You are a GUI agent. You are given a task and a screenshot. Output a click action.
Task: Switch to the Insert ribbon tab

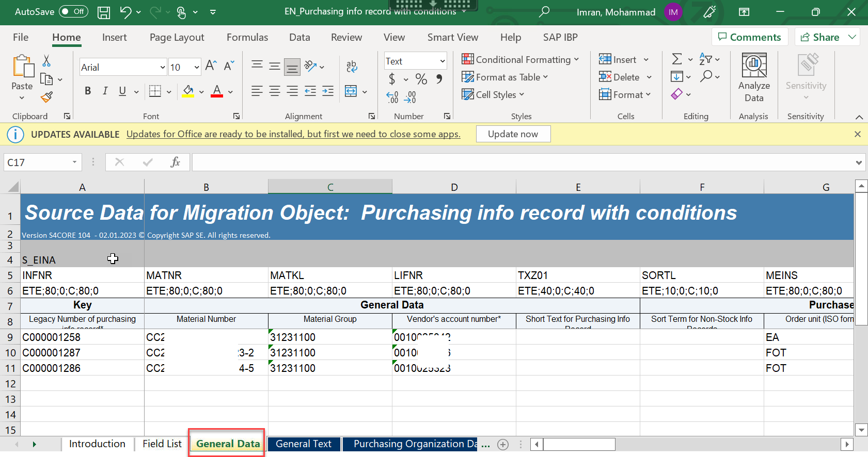114,37
